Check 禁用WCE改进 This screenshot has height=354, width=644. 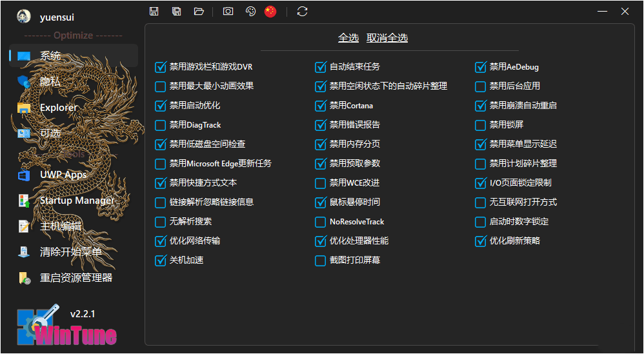tap(320, 183)
